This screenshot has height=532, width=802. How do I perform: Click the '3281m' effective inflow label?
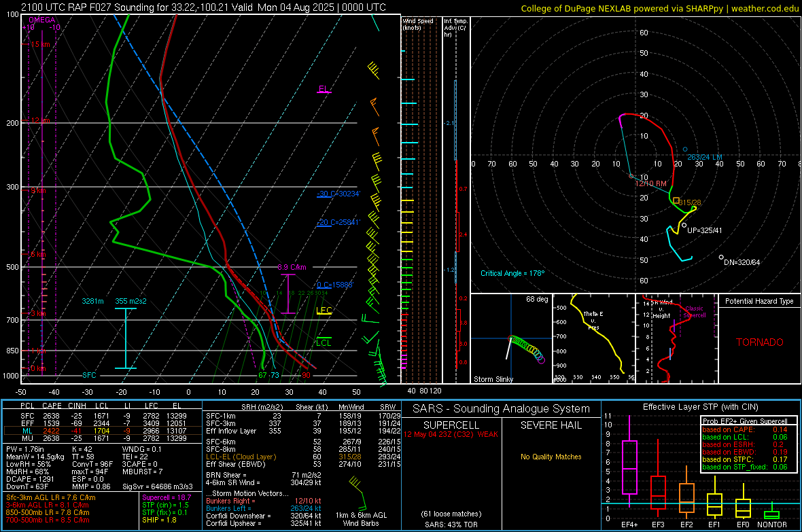(x=92, y=301)
